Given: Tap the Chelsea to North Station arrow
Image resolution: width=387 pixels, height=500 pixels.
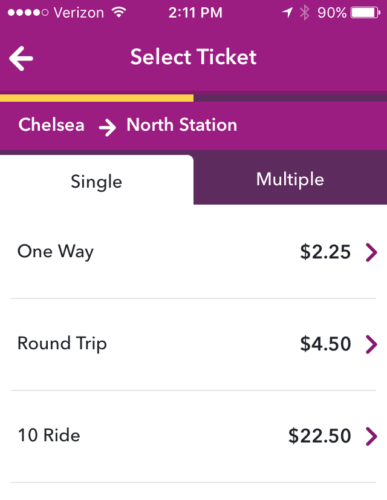Looking at the screenshot, I should click(x=107, y=127).
